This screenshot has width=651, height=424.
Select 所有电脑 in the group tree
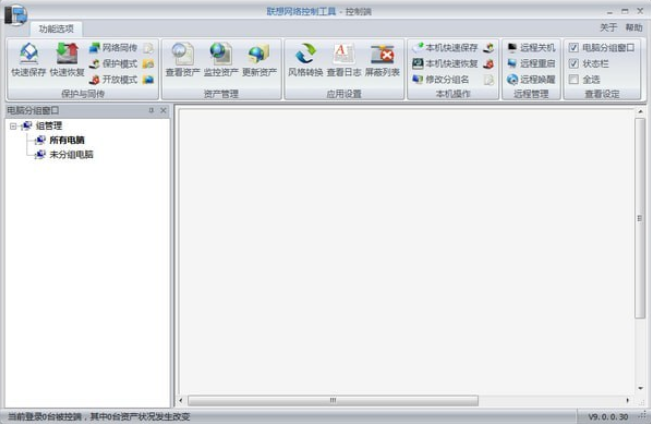click(x=66, y=140)
